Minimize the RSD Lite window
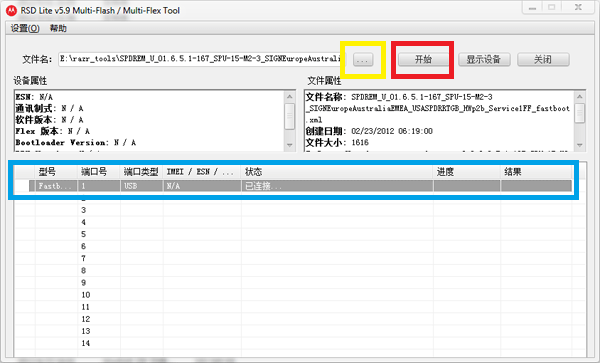 pyautogui.click(x=532, y=8)
